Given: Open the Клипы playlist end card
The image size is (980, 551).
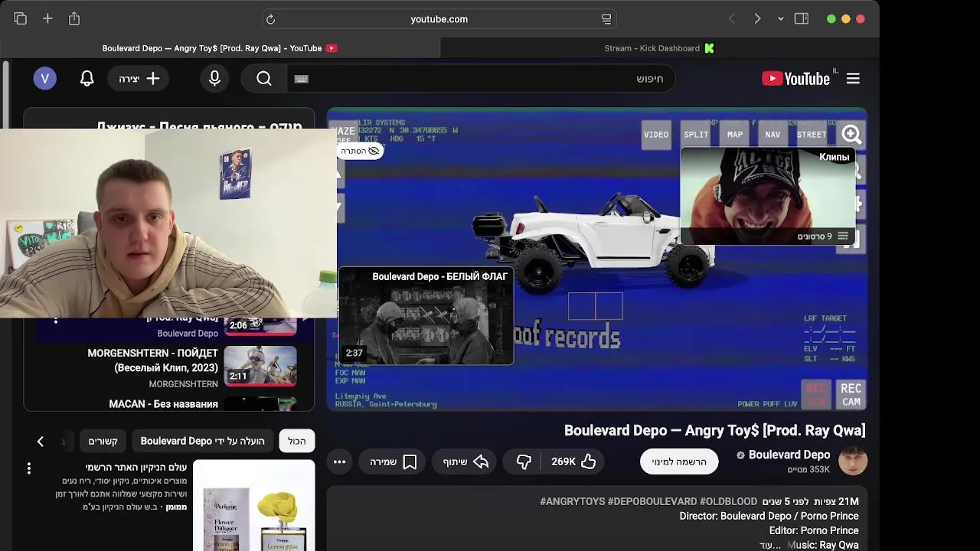Looking at the screenshot, I should click(767, 196).
